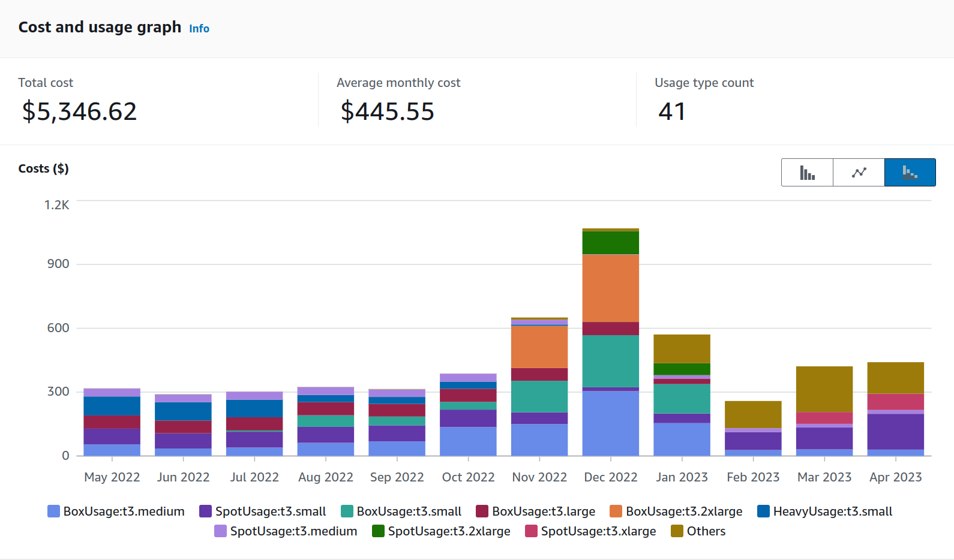Image resolution: width=954 pixels, height=560 pixels.
Task: Click the dark blue segment of the May 2022 bar
Action: pyautogui.click(x=112, y=406)
